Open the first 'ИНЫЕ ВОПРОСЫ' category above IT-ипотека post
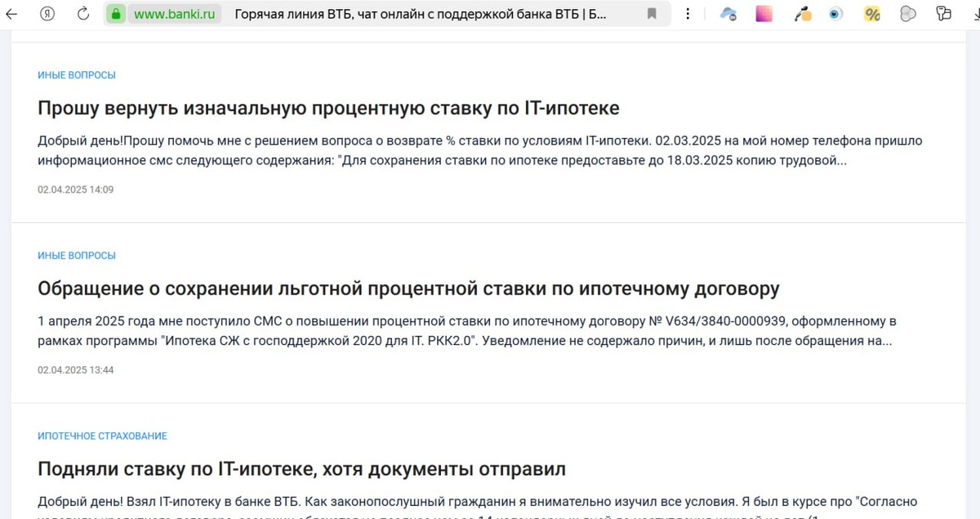 click(x=77, y=75)
